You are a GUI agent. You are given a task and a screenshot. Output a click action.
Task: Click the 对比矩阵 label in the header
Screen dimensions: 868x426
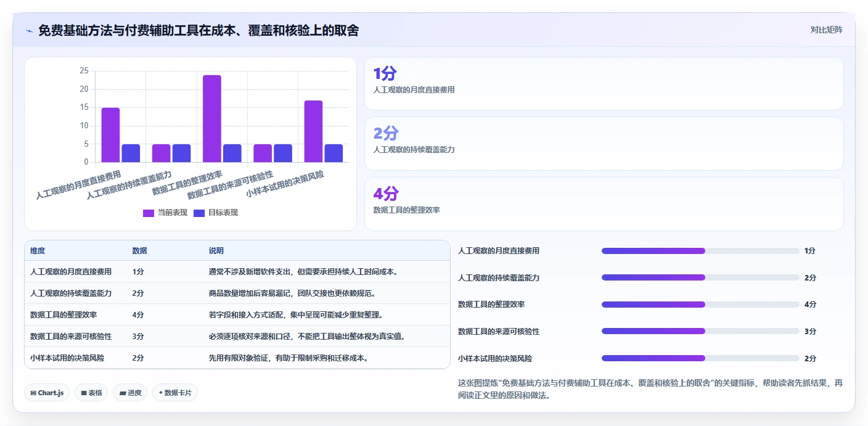click(826, 30)
